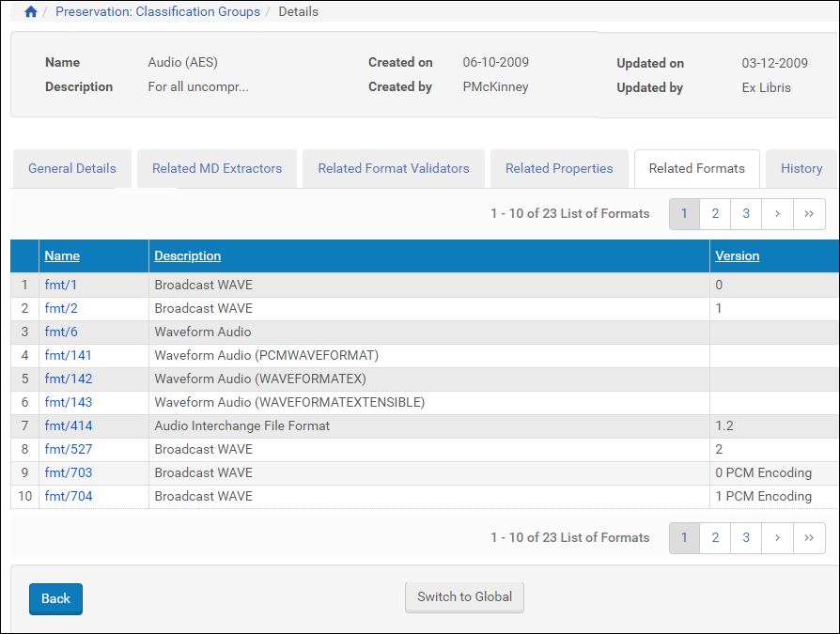Go to page 2 in top pagination
Image resolution: width=840 pixels, height=634 pixels.
click(x=715, y=214)
